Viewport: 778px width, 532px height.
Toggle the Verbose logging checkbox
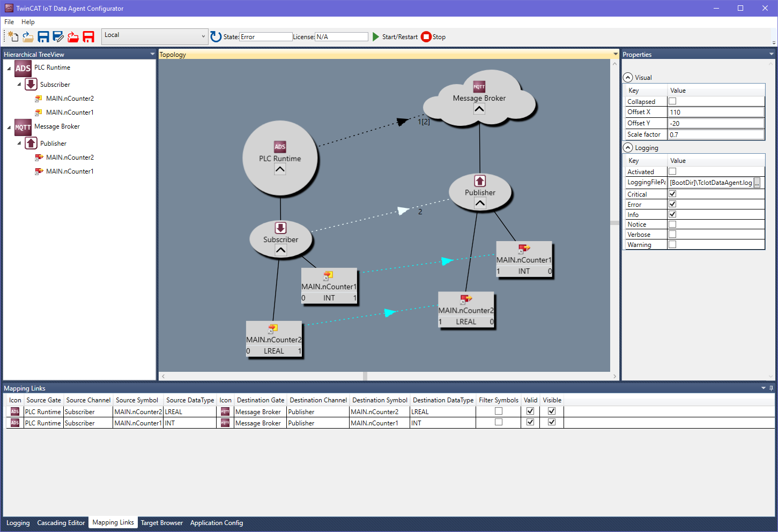[x=672, y=234]
